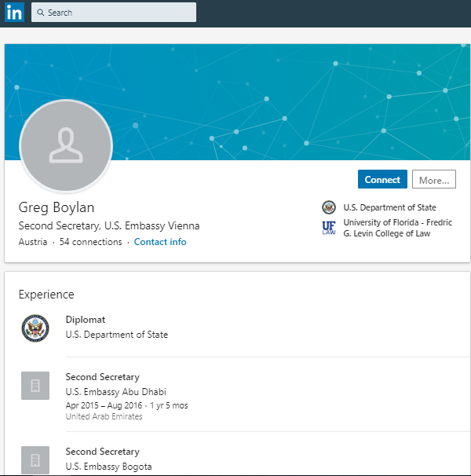Screen dimensions: 471x476
Task: Click the 54 connections text
Action: pos(90,242)
